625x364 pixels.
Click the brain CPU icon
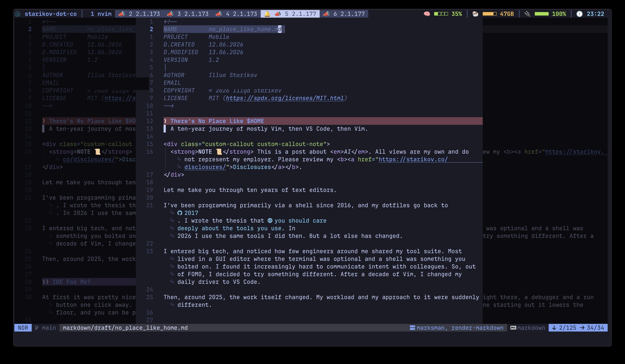(x=427, y=14)
